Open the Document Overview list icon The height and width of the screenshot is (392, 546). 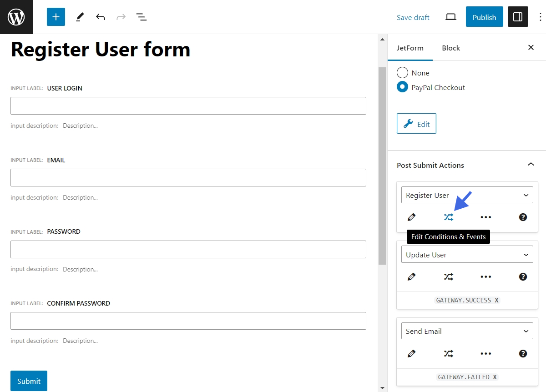142,17
